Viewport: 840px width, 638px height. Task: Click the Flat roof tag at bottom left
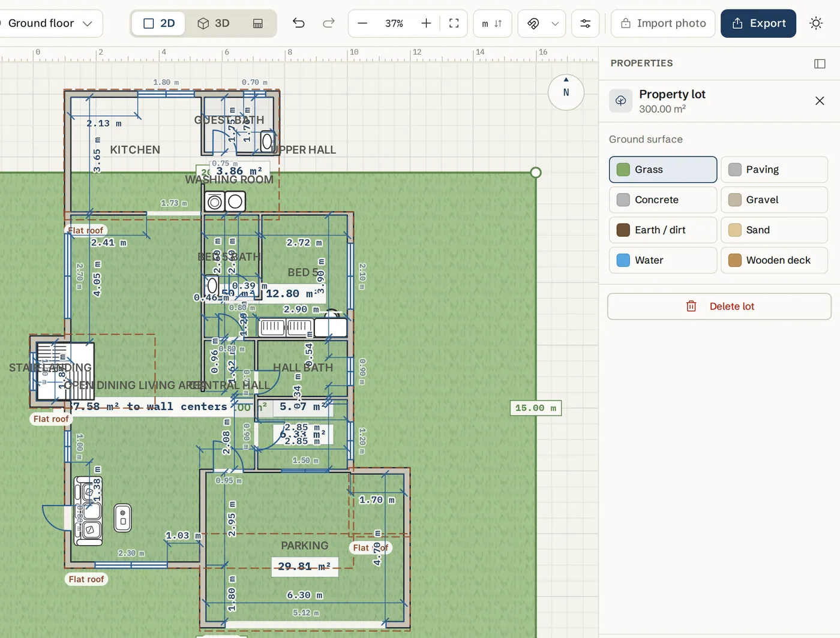coord(86,579)
